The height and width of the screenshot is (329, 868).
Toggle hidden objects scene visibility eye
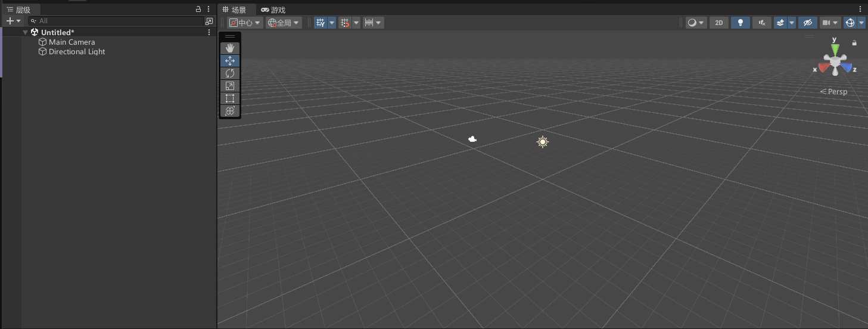pyautogui.click(x=808, y=23)
